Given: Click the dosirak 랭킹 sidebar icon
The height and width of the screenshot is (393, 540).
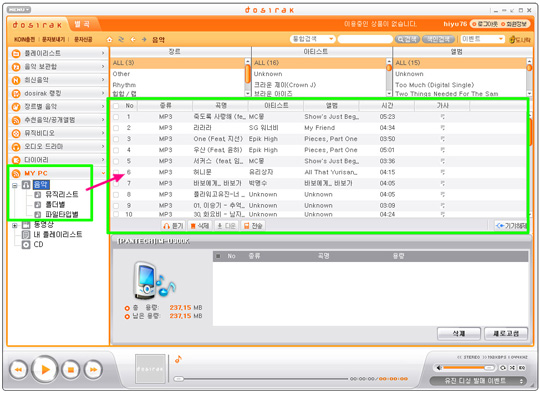Looking at the screenshot, I should point(16,93).
